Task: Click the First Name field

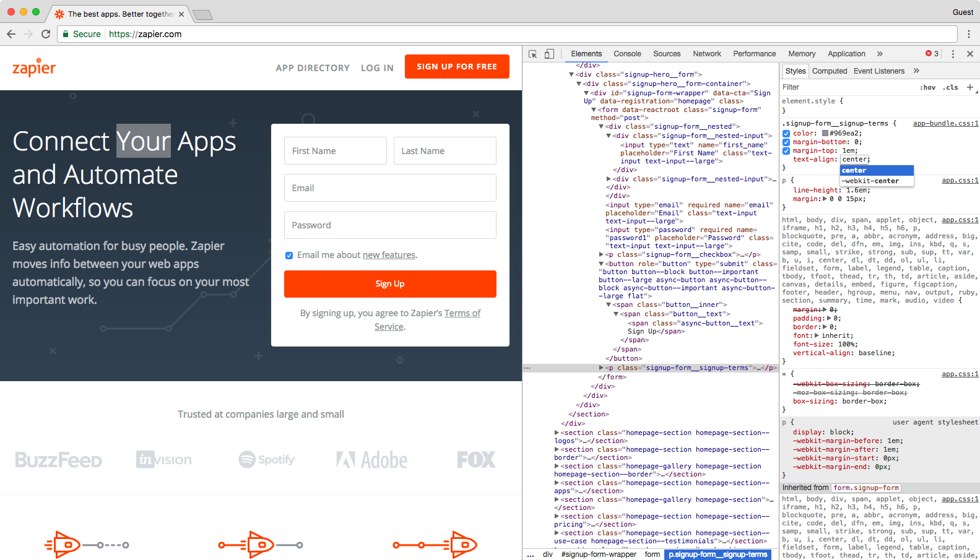Action: (336, 151)
